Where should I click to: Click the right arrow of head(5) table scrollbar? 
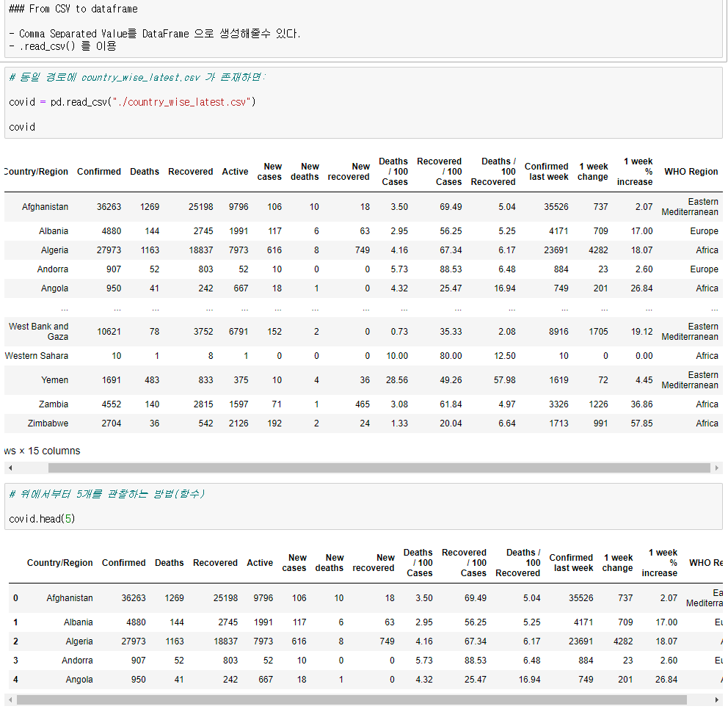(x=717, y=699)
